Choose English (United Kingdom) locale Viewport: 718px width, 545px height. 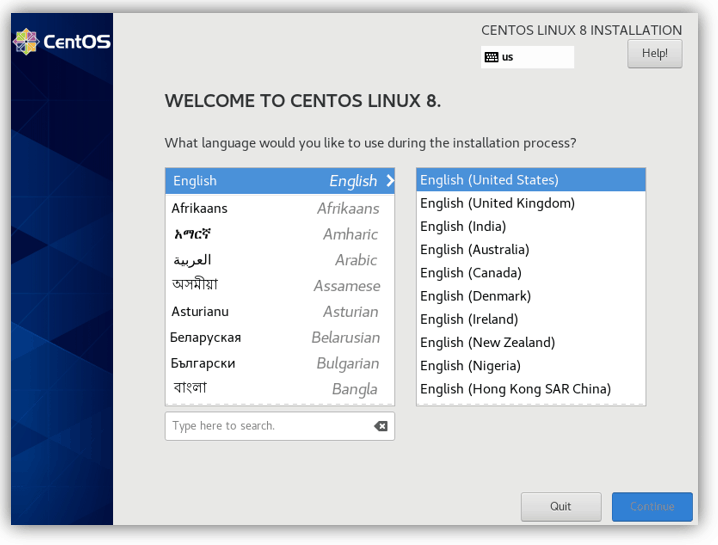pos(531,203)
